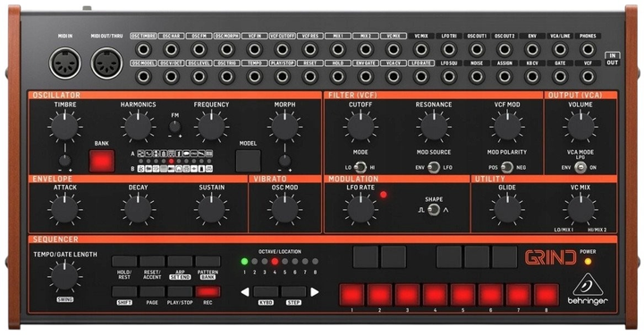Screen dimensions: 644x335
Task: Trigger step button 6
Action: [x=491, y=295]
